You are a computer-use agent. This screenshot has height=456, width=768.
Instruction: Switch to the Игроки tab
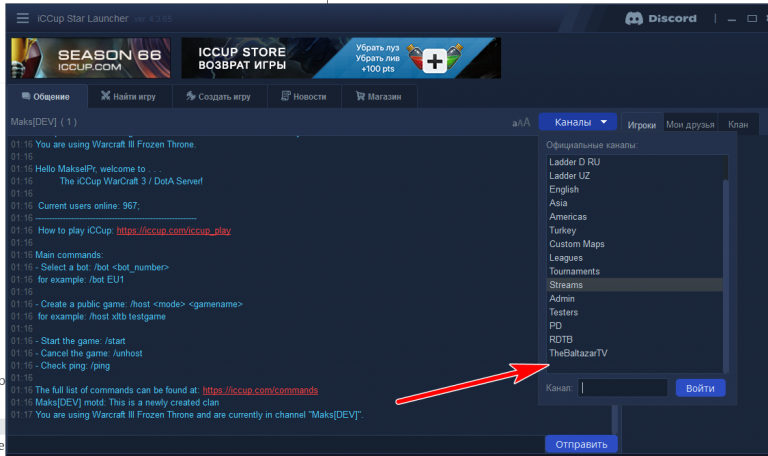[x=642, y=125]
